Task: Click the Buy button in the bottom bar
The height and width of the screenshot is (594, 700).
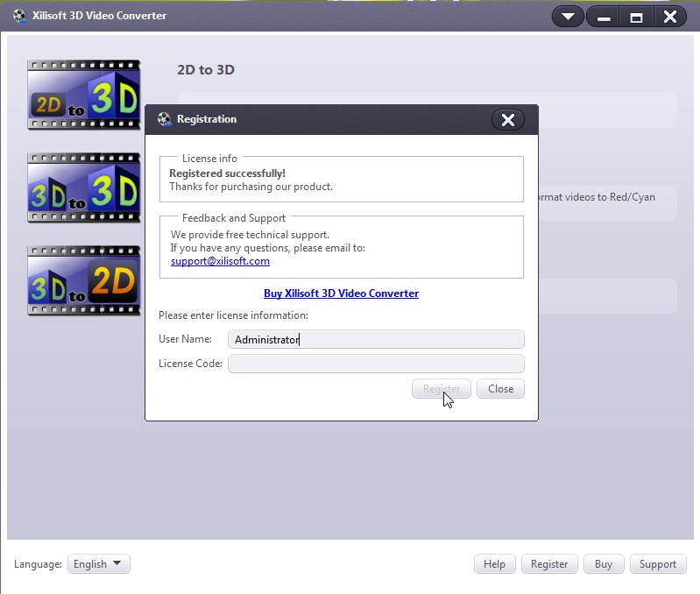Action: tap(604, 564)
